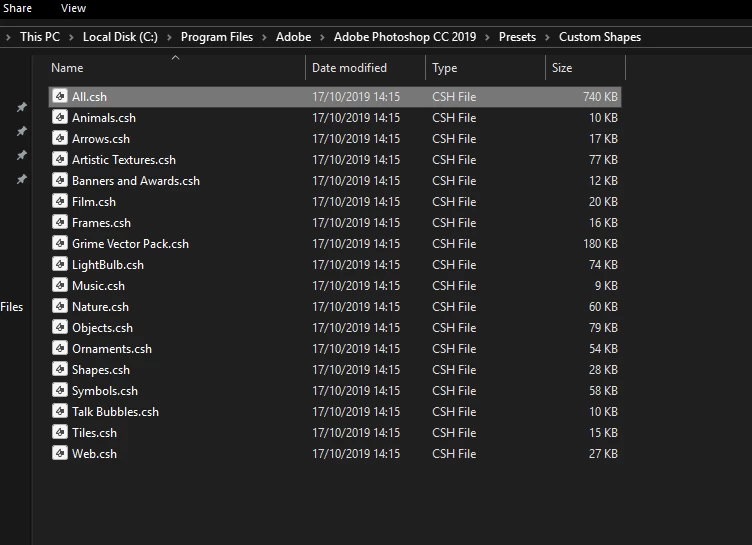Click the Frames.csh file icon

click(60, 222)
